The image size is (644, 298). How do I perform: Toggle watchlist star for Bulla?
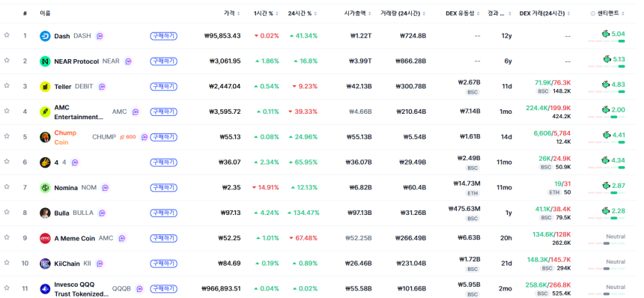point(7,212)
